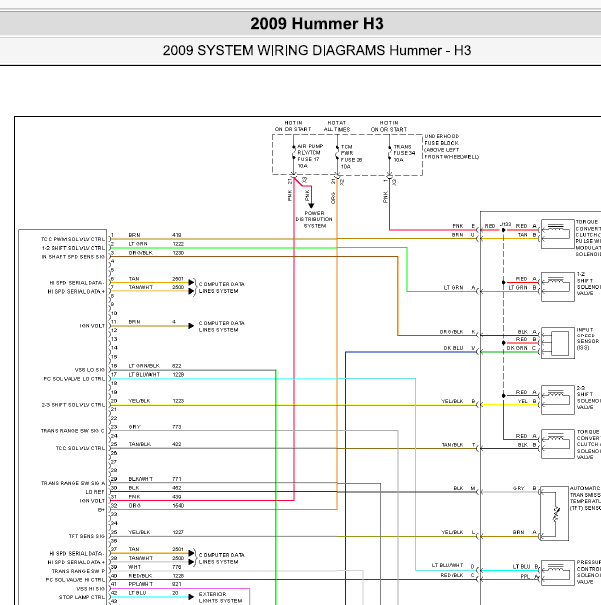Screen dimensions: 601x605
Task: Click the EXTERIOR LIGHTS SYSTEM reference
Action: (220, 598)
